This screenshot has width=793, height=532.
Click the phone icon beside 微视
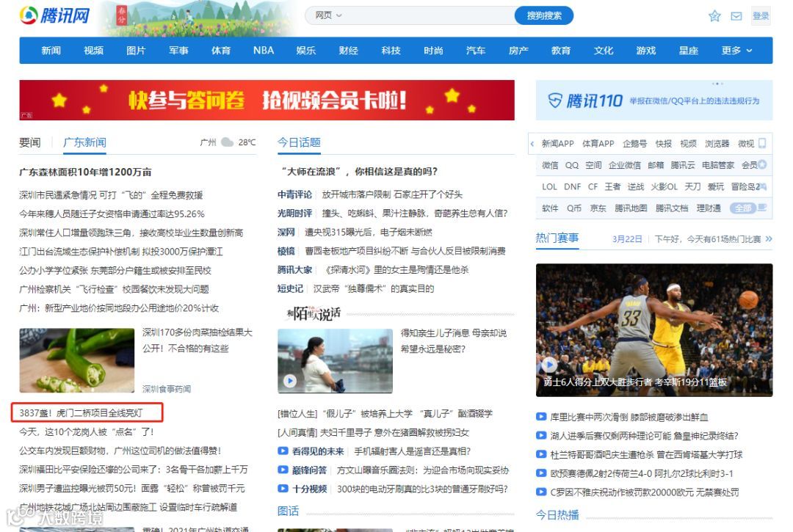pyautogui.click(x=763, y=144)
